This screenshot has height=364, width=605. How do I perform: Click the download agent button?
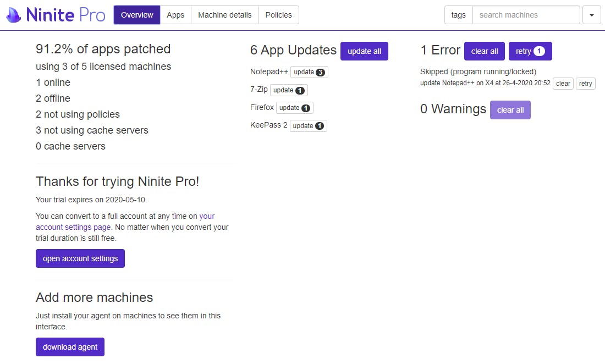tap(70, 347)
